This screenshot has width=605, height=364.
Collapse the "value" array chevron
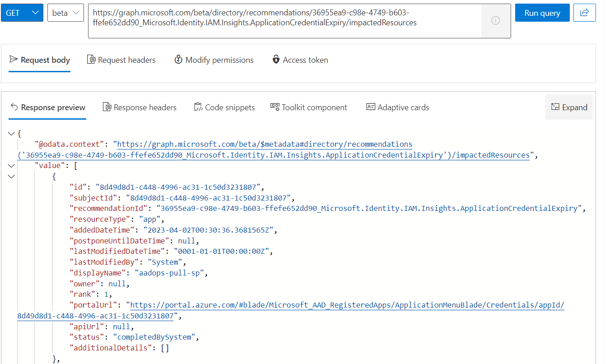tap(11, 166)
